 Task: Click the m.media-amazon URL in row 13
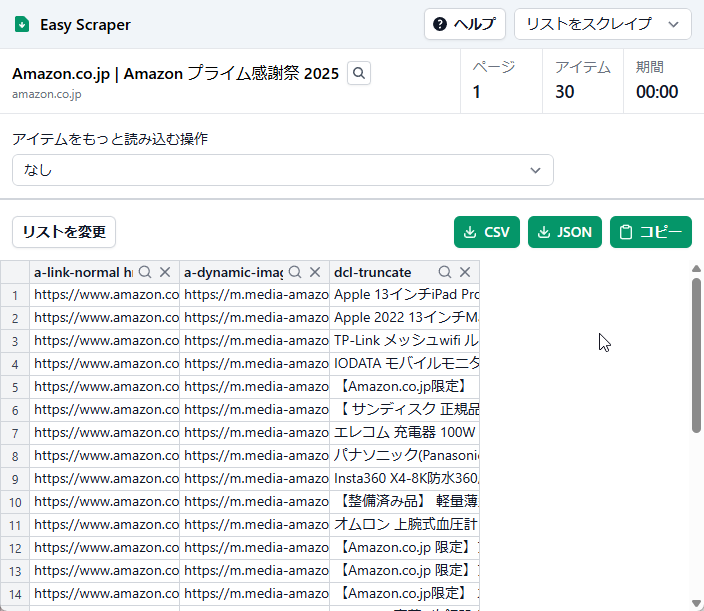[x=255, y=571]
